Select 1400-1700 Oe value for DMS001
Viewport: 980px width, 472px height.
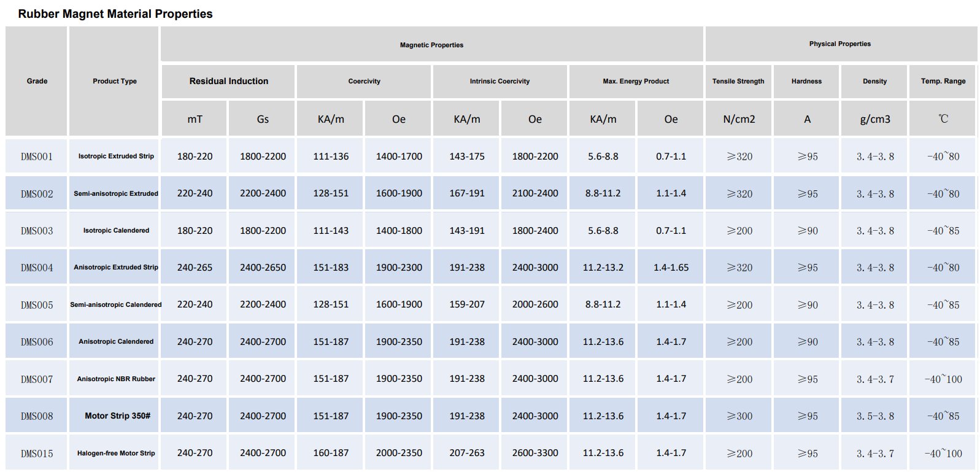pos(399,157)
